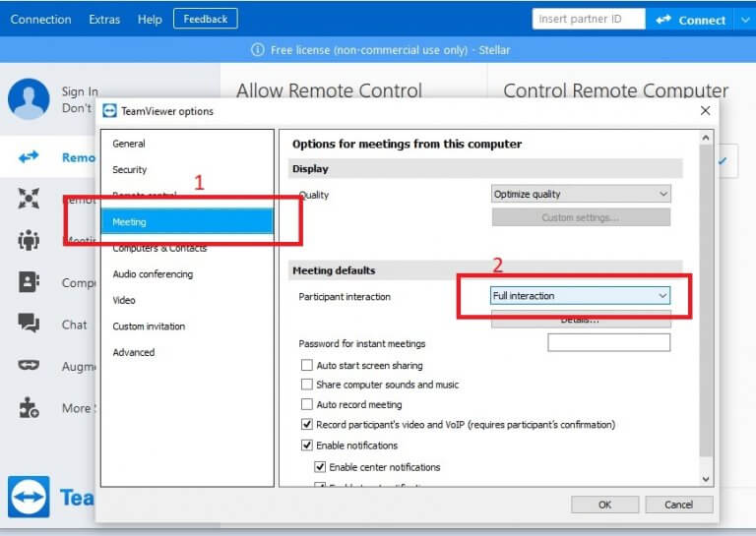Click the Connect button
Viewport: 756px width, 536px height.
point(690,20)
